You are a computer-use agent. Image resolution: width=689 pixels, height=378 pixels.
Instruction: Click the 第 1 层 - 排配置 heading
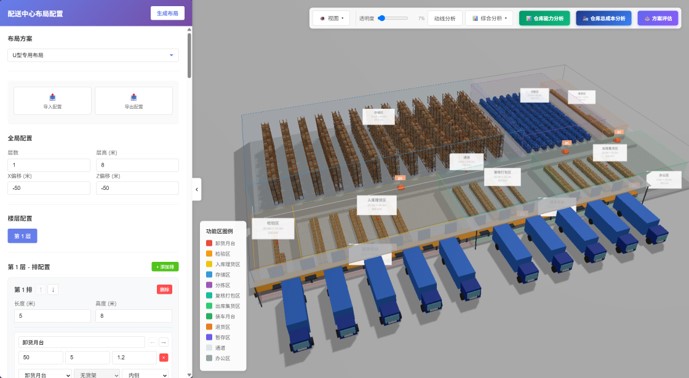tap(29, 267)
